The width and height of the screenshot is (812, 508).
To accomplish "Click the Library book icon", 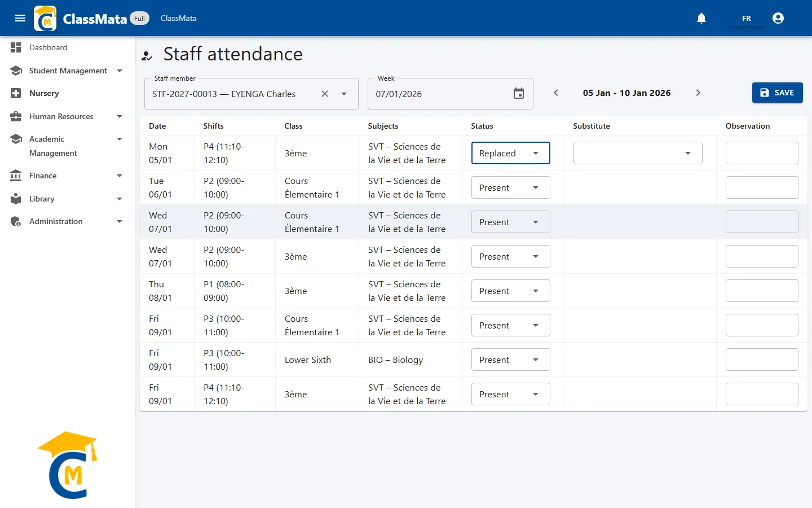I will [x=16, y=199].
